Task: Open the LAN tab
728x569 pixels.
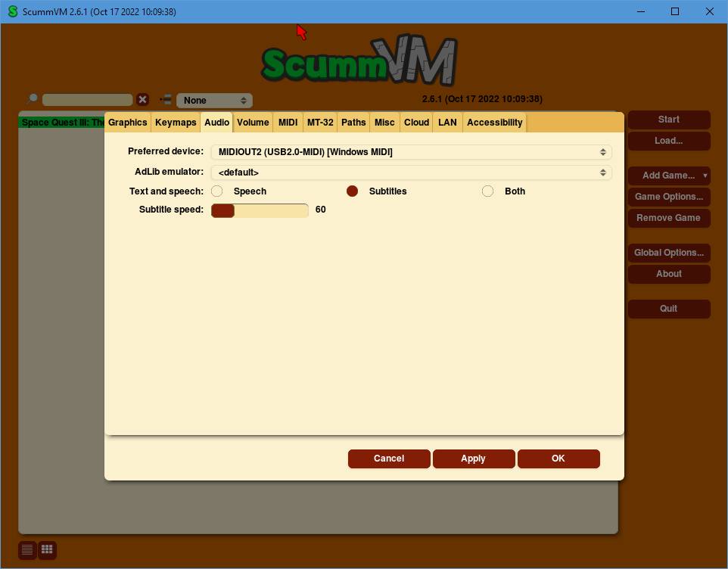Action: (x=447, y=123)
